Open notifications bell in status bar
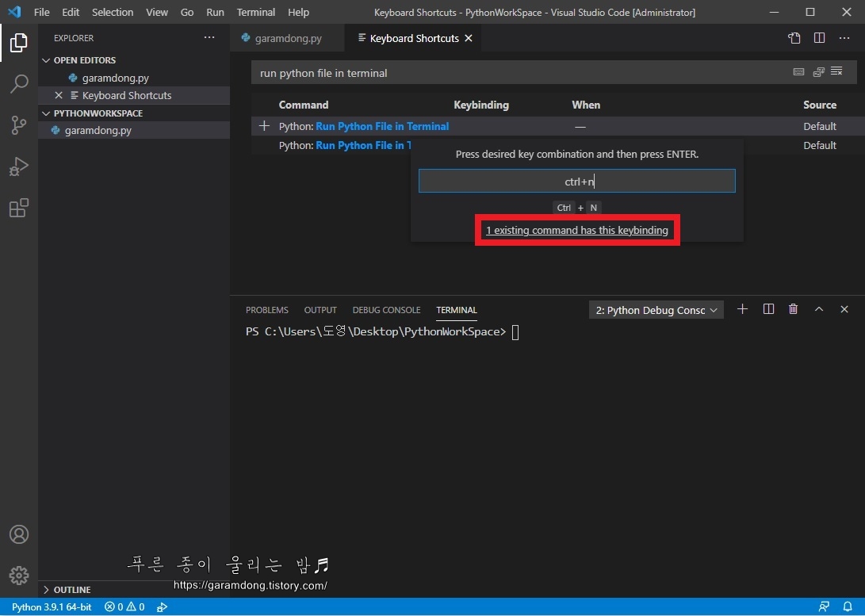Screen dimensions: 865x616 [x=848, y=607]
